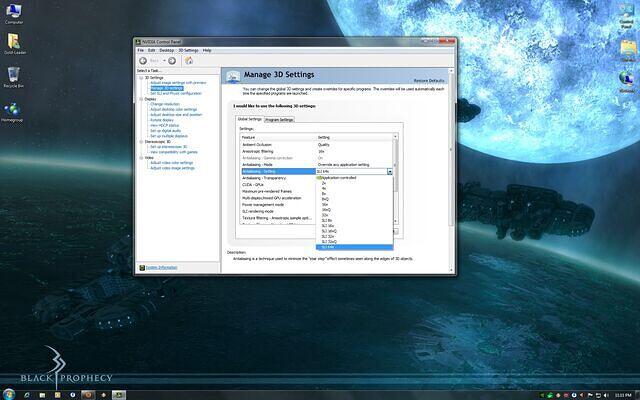
Task: Collapse the 3D Settings tree node
Action: pyautogui.click(x=140, y=77)
